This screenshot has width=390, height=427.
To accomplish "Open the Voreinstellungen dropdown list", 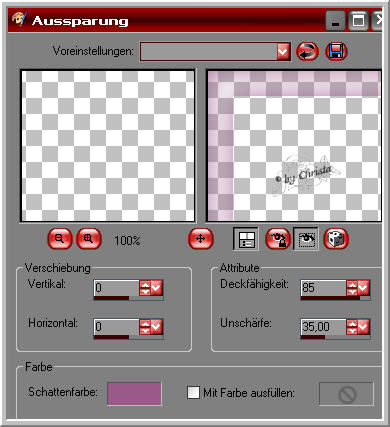I will [283, 52].
